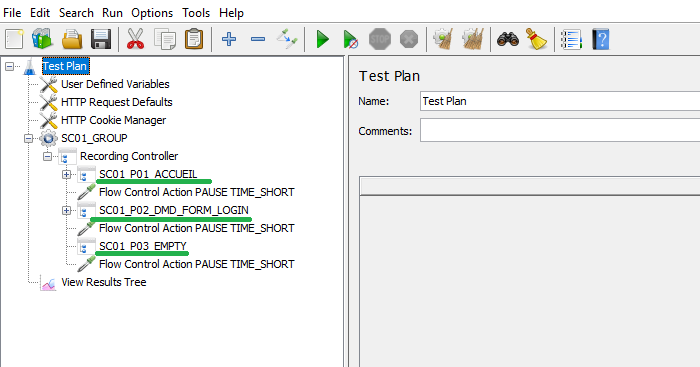Start the test with green play button
This screenshot has height=367, width=700.
[x=322, y=39]
